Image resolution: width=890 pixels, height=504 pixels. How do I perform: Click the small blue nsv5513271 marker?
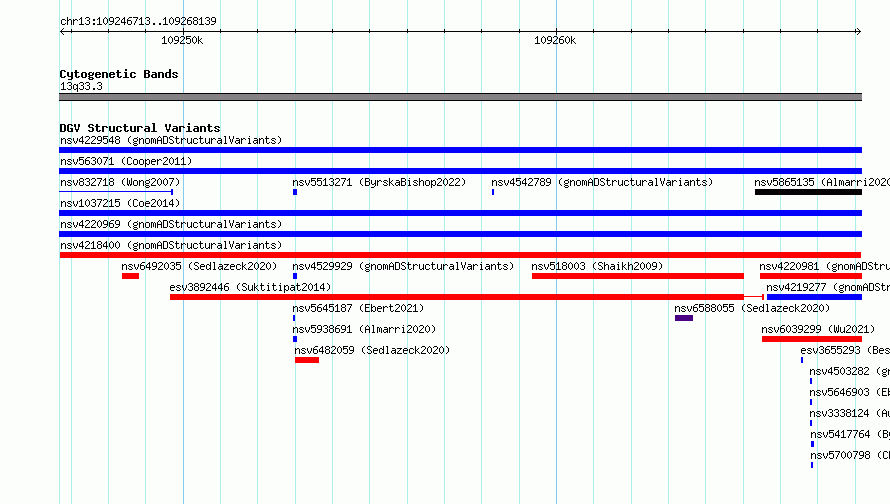coord(295,192)
